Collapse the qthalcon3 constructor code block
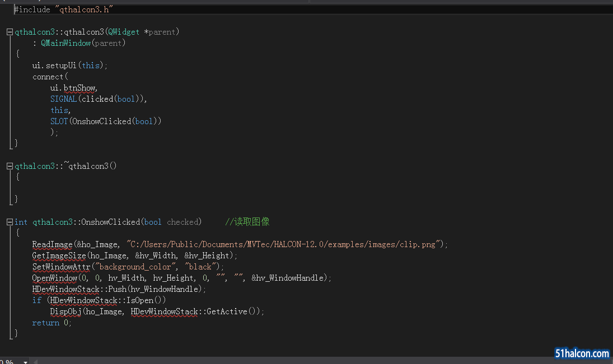This screenshot has height=364, width=613. pos(10,32)
